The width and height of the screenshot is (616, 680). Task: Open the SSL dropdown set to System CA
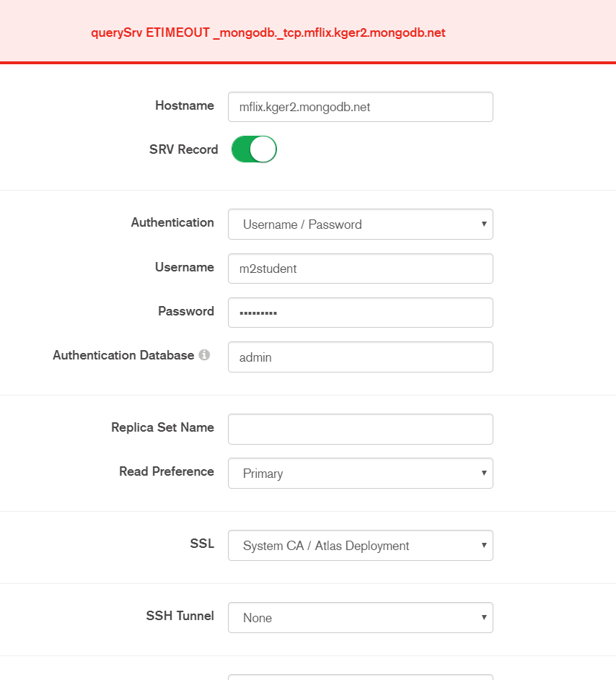360,546
